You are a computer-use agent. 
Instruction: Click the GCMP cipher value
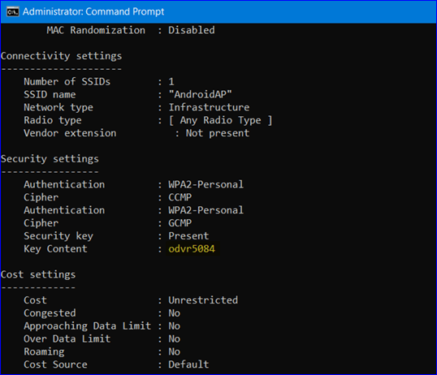click(x=180, y=223)
